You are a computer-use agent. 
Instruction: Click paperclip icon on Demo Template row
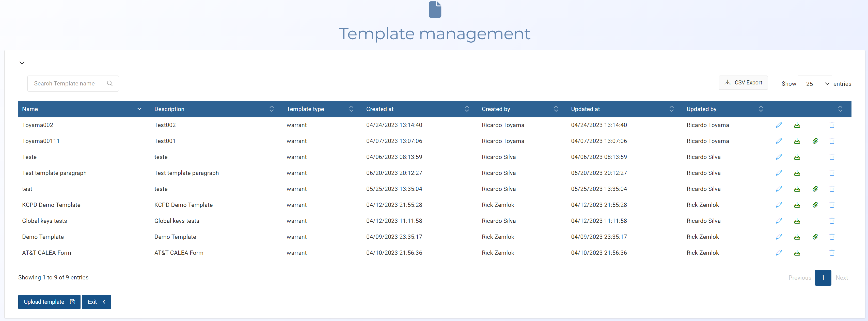(x=815, y=237)
